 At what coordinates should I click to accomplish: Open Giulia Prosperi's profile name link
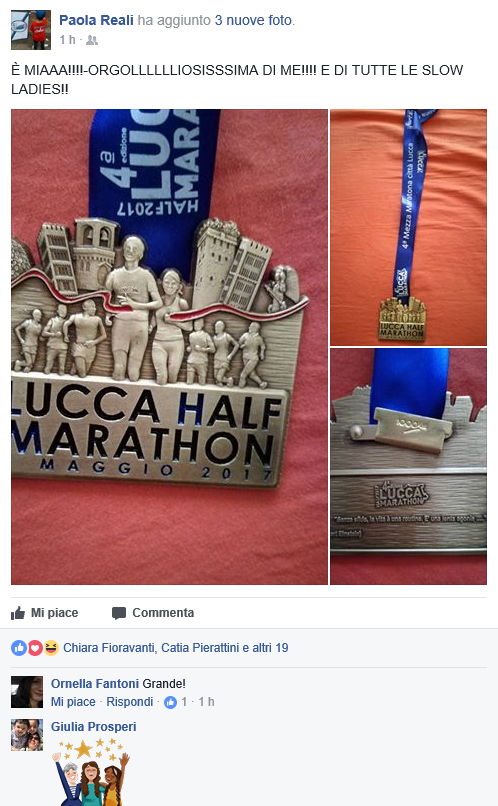pos(94,727)
